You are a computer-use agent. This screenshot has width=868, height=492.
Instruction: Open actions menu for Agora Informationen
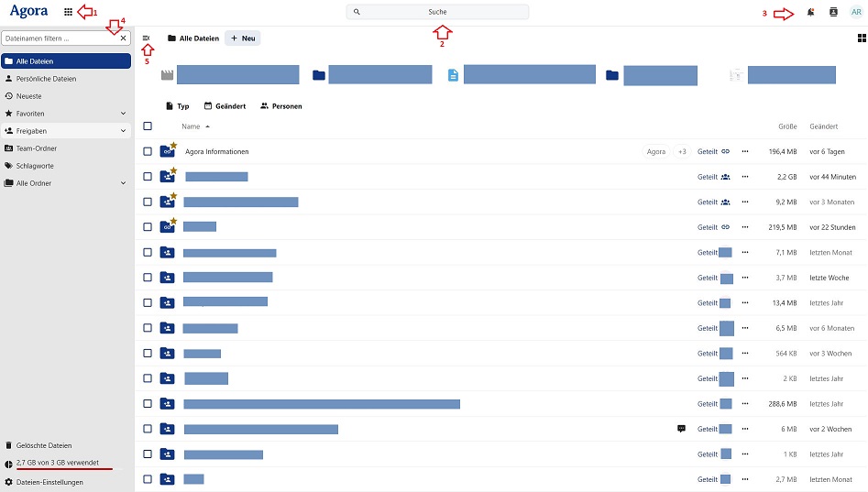[x=745, y=151]
